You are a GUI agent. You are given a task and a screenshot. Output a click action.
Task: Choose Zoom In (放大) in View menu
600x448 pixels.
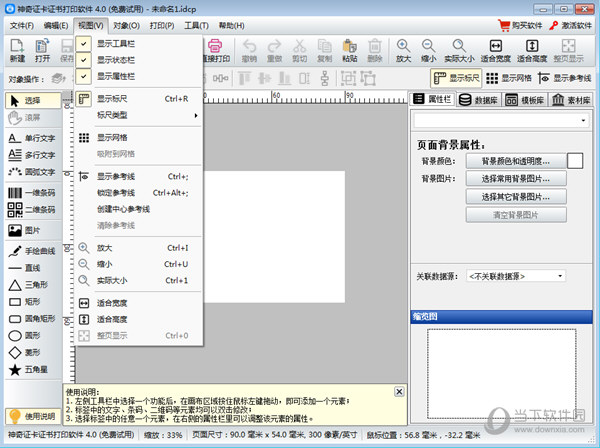pyautogui.click(x=138, y=248)
